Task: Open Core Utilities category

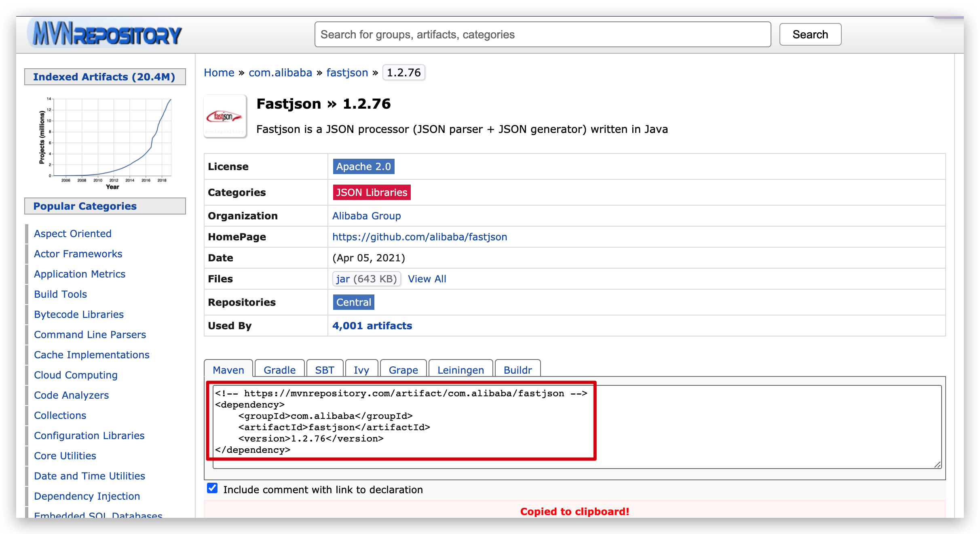Action: (65, 456)
